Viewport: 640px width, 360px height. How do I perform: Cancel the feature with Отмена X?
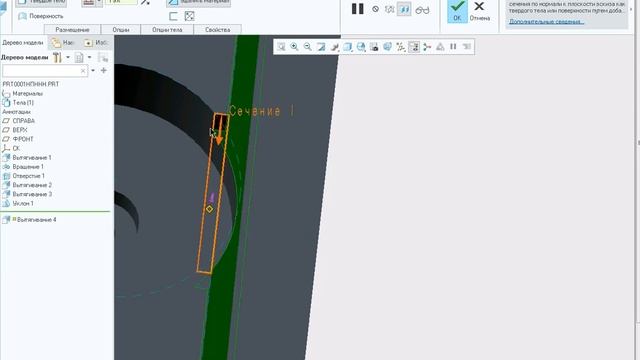point(480,11)
